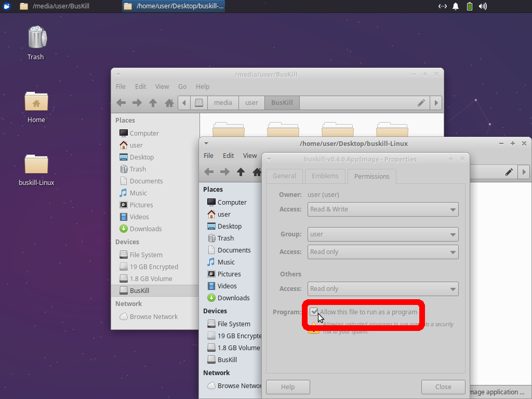Image resolution: width=532 pixels, height=399 pixels.
Task: Open Go menu in /media/user/BusKill window
Action: (x=182, y=87)
